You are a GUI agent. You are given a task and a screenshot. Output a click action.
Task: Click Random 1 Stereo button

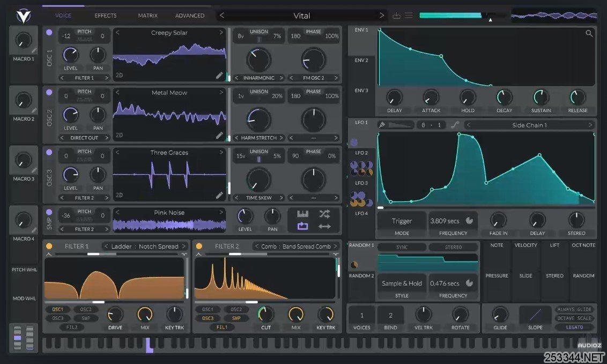[x=453, y=247]
